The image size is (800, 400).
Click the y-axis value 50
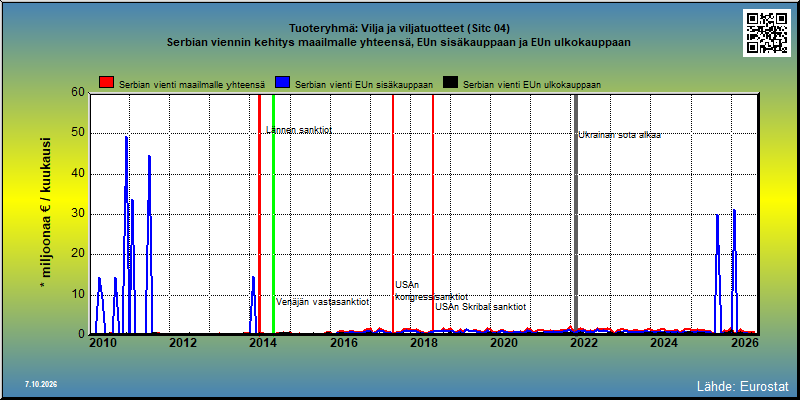click(78, 133)
